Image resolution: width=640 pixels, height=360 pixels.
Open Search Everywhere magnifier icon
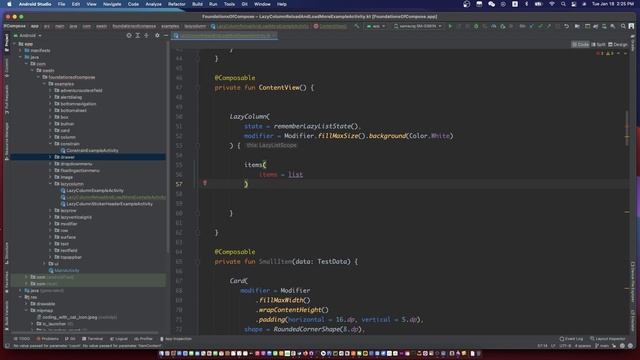623,26
